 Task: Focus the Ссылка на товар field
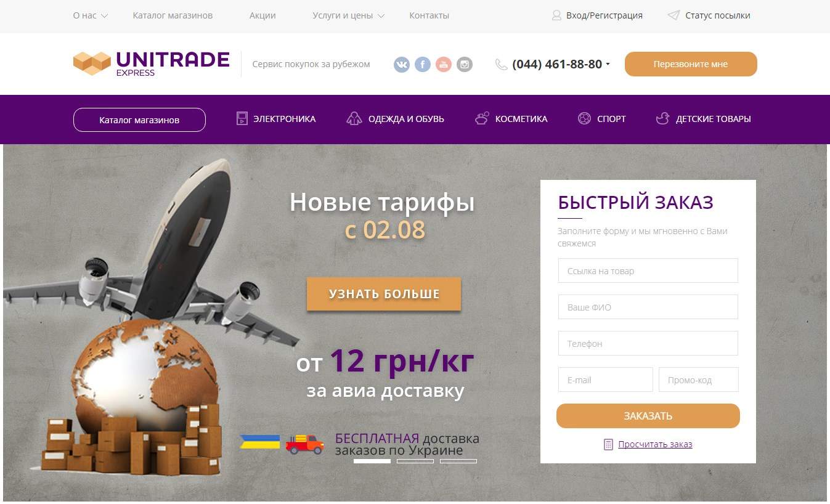click(648, 270)
